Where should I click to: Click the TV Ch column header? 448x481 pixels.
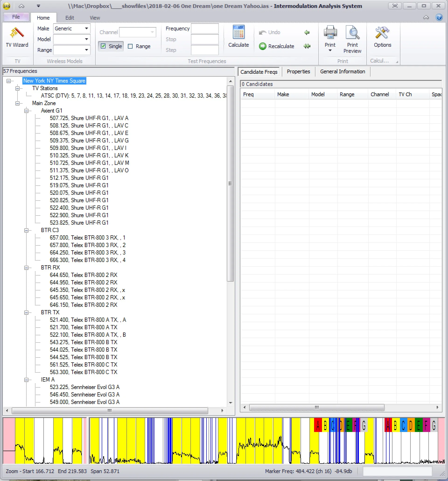[413, 94]
